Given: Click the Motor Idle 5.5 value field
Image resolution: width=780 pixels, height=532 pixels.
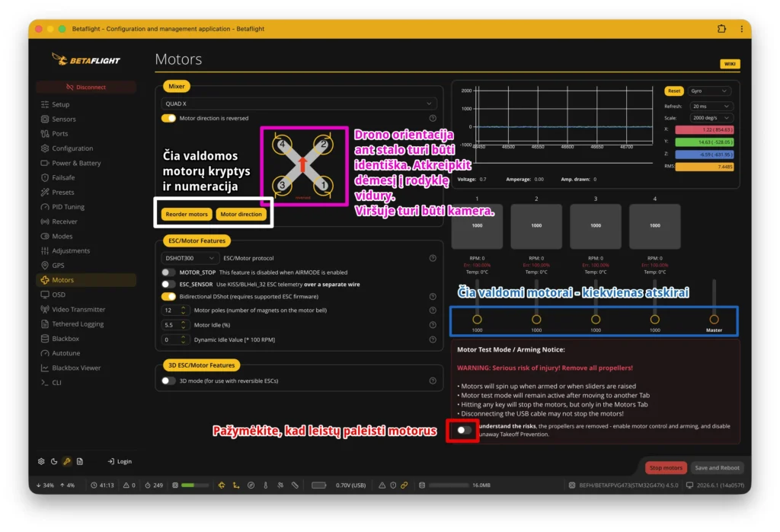Looking at the screenshot, I should click(174, 325).
